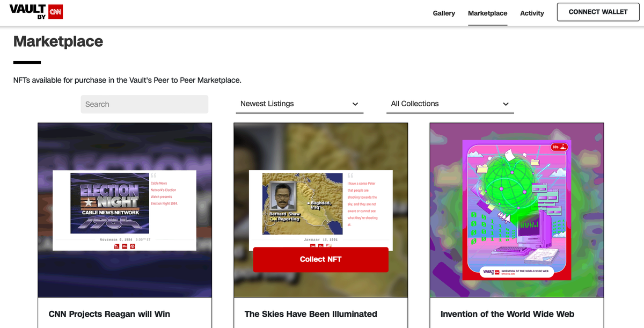Open the Activity page
The image size is (644, 328).
click(532, 13)
